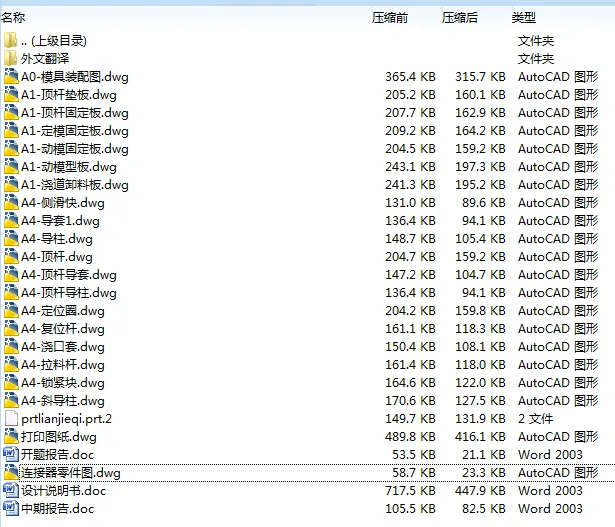
Task: Click the A4-导套1.dwg file icon
Action: point(11,221)
